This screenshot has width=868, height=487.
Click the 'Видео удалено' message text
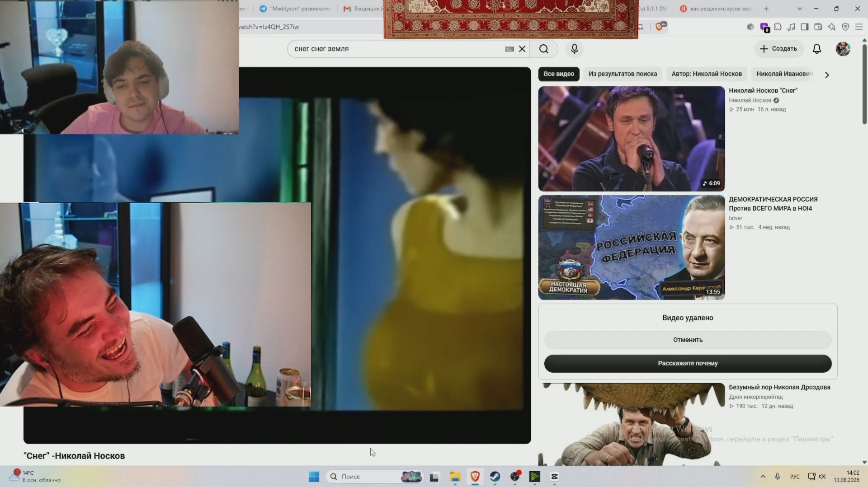[x=688, y=318]
